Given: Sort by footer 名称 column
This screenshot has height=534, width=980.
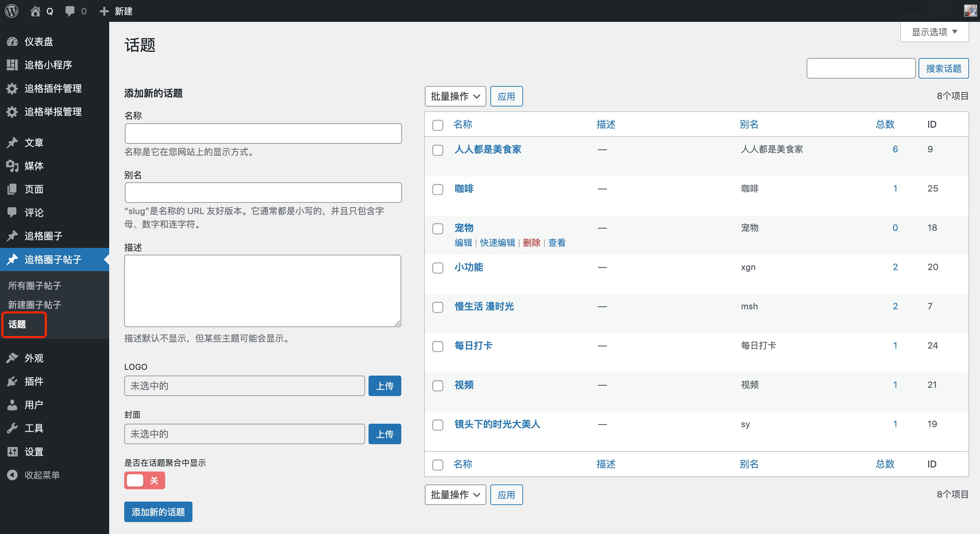Looking at the screenshot, I should [x=463, y=464].
